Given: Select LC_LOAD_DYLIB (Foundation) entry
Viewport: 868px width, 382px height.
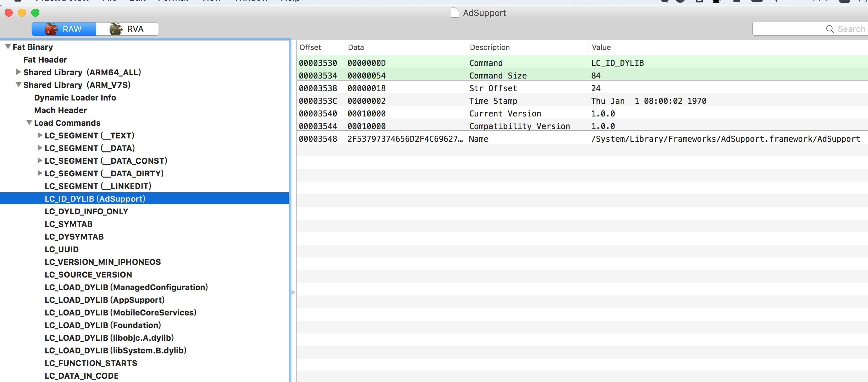Looking at the screenshot, I should [x=103, y=325].
